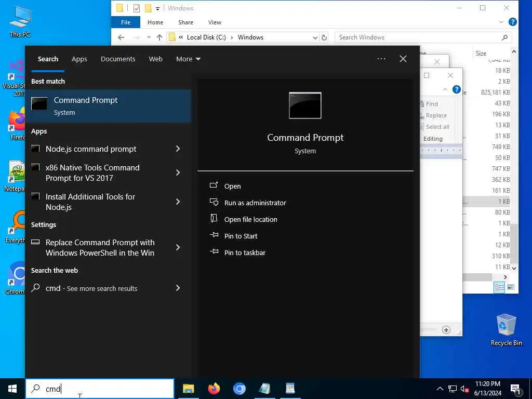Switch to the Web search tab
This screenshot has width=532, height=399.
pos(156,59)
